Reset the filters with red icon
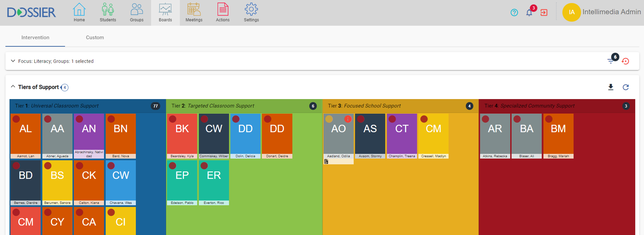Image resolution: width=644 pixels, height=235 pixels. pos(625,61)
